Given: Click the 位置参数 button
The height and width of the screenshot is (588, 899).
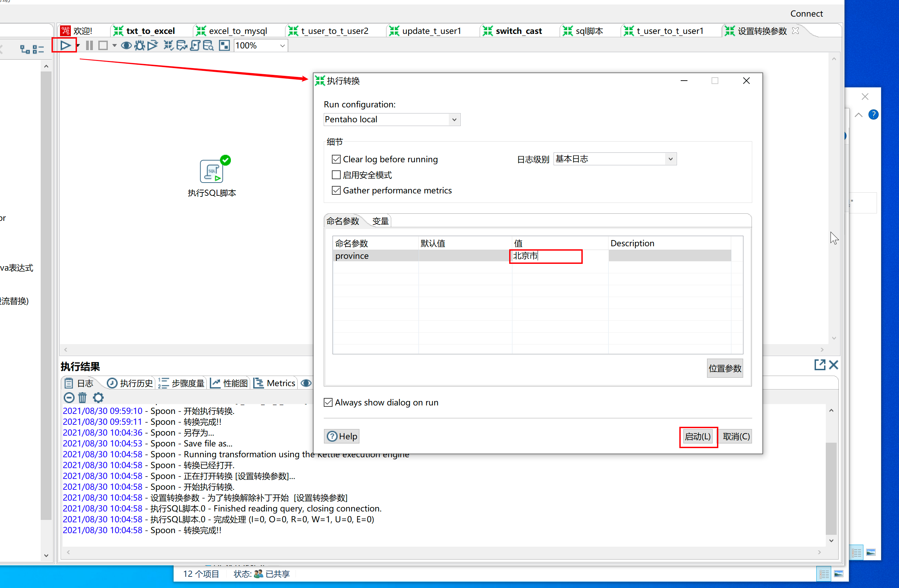Looking at the screenshot, I should pos(724,369).
